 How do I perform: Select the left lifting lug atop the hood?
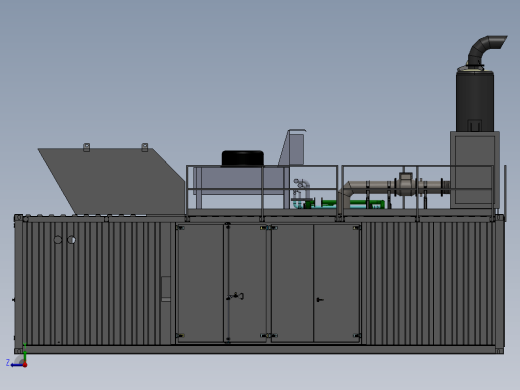point(86,147)
